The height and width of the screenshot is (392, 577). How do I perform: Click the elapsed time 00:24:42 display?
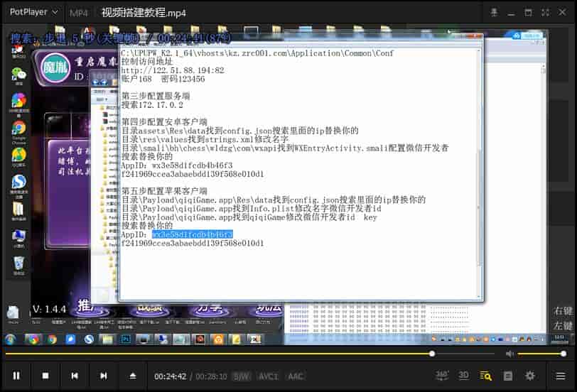(x=170, y=376)
